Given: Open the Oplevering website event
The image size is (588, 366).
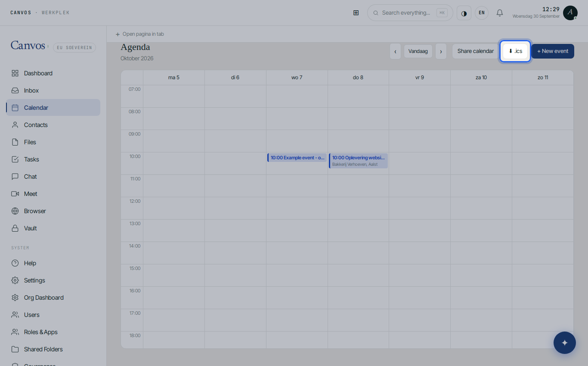Looking at the screenshot, I should (x=359, y=161).
